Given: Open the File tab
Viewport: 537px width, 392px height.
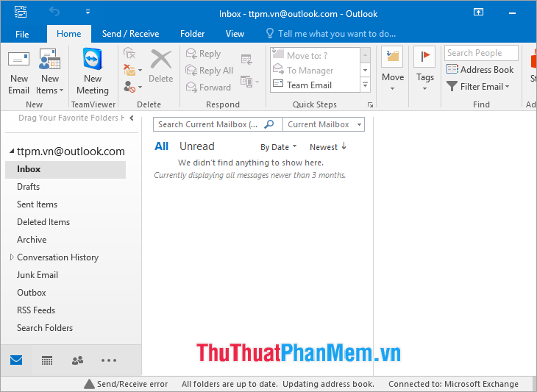Looking at the screenshot, I should coord(22,34).
